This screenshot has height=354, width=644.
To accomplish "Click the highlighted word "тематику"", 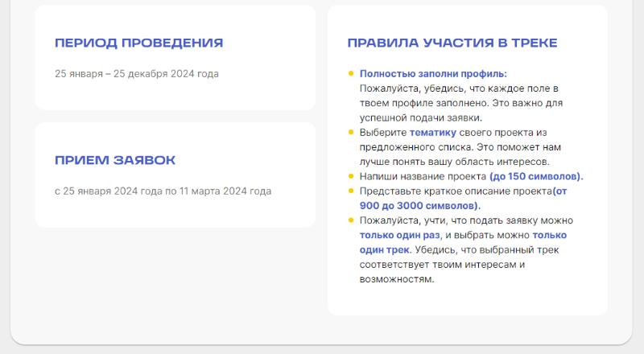I will pyautogui.click(x=433, y=132).
